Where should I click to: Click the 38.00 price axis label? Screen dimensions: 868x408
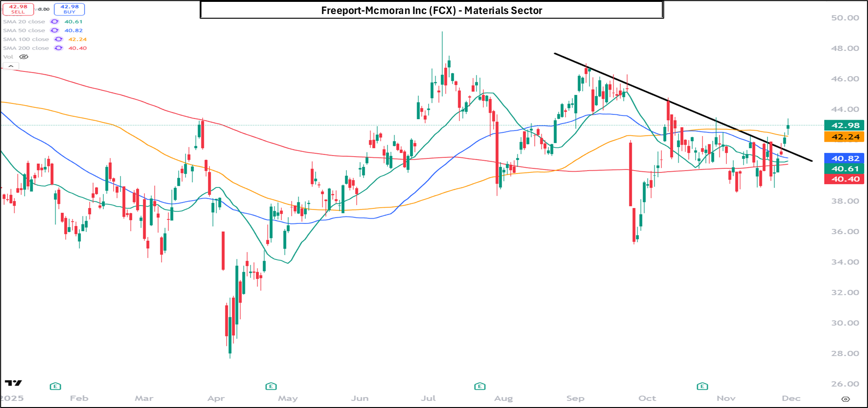[845, 201]
